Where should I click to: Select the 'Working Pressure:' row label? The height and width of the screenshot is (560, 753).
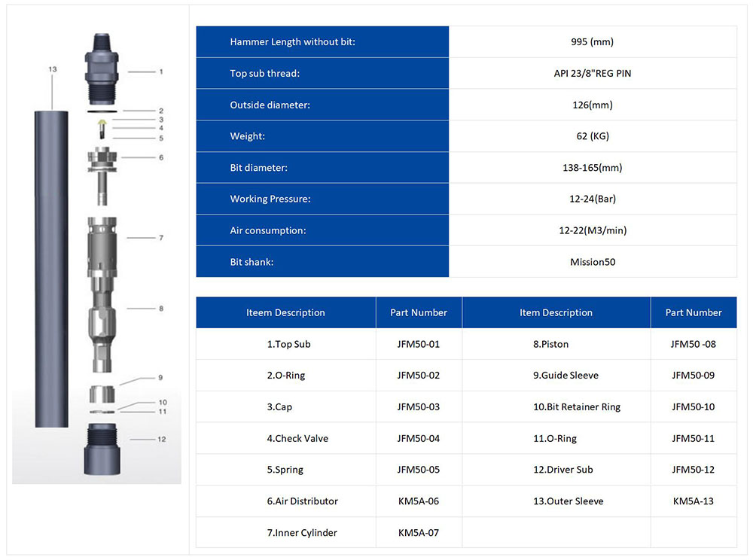tap(270, 199)
